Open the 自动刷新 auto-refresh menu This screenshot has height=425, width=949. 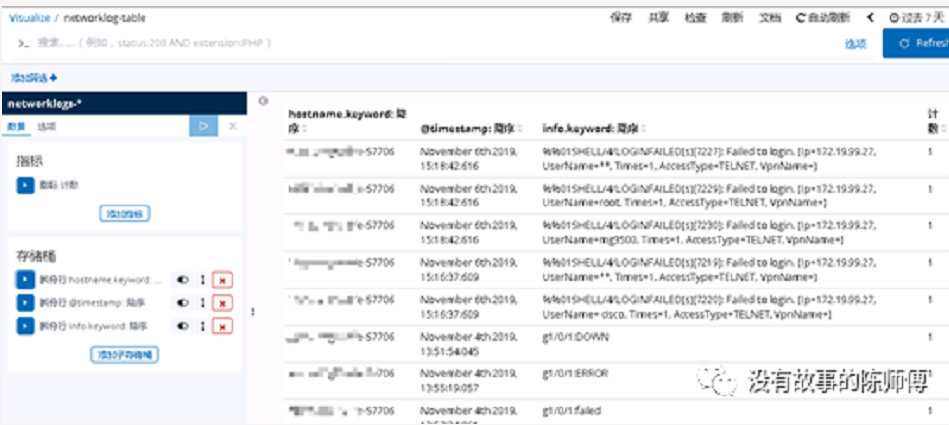tap(824, 18)
